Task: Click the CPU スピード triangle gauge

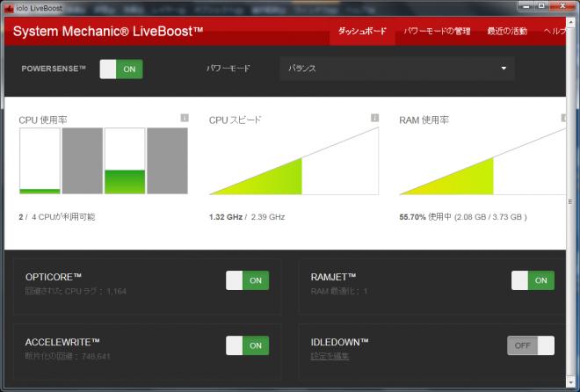Action: coord(294,161)
